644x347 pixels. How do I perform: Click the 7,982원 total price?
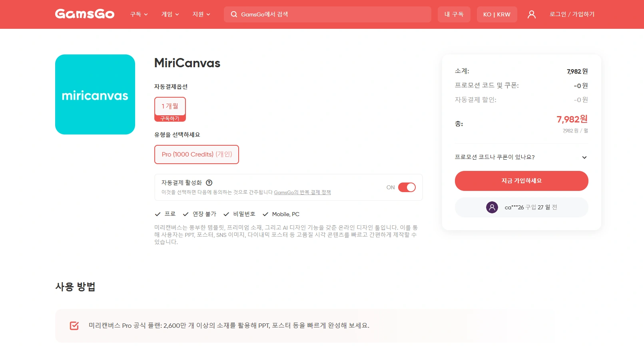pyautogui.click(x=572, y=119)
